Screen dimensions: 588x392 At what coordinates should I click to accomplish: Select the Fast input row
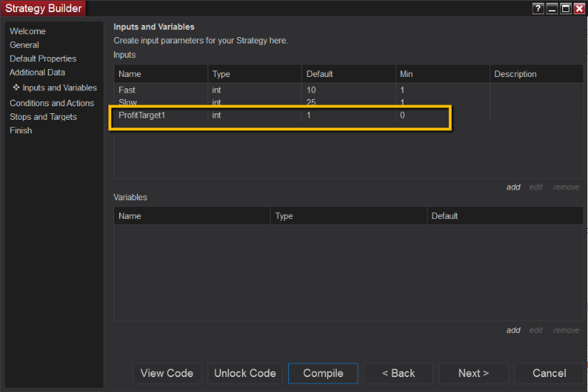[x=127, y=91]
